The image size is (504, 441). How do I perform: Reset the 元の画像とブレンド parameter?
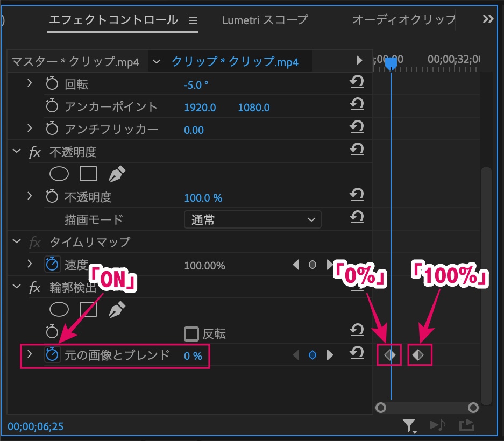[357, 353]
